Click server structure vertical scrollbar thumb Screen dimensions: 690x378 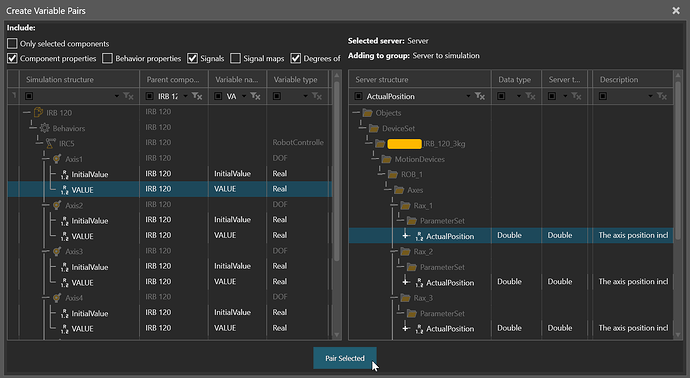pyautogui.click(x=678, y=161)
